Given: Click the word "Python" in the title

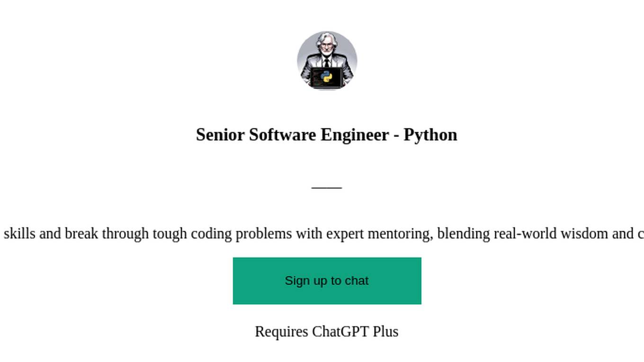Looking at the screenshot, I should 430,135.
